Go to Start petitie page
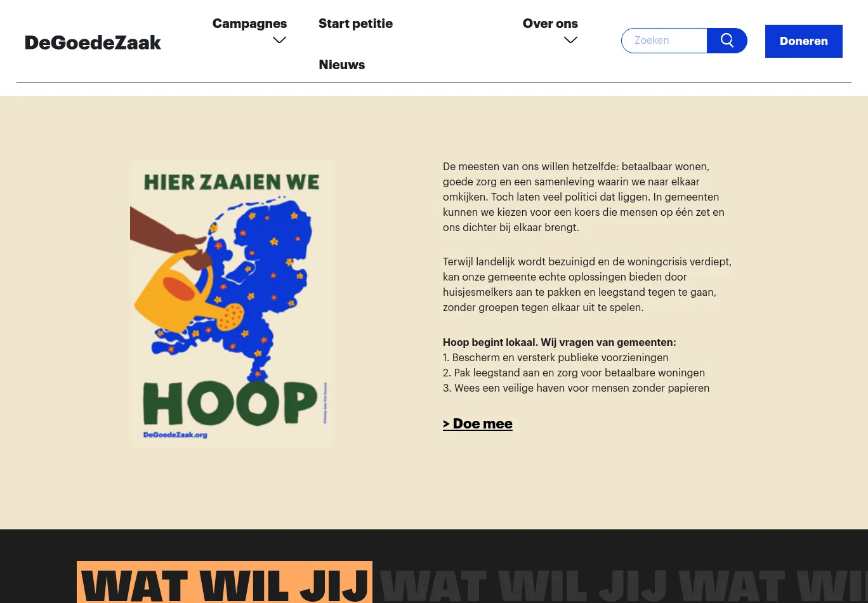The width and height of the screenshot is (868, 603). pyautogui.click(x=355, y=23)
